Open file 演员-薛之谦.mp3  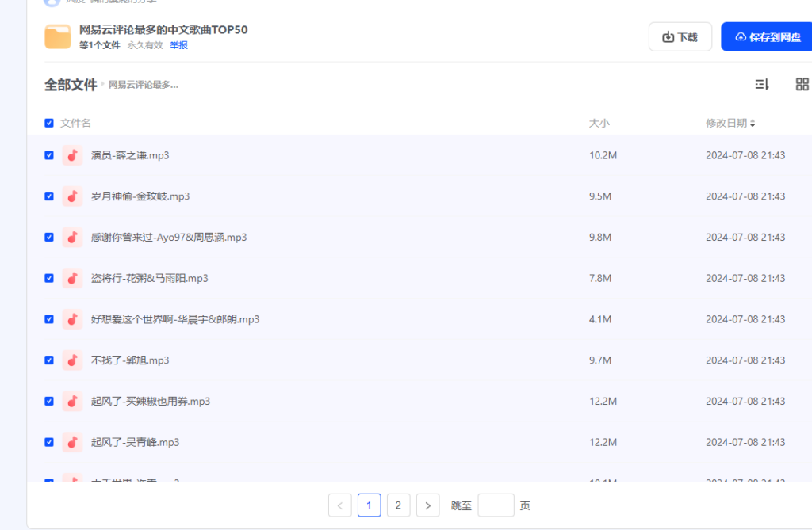(x=130, y=155)
